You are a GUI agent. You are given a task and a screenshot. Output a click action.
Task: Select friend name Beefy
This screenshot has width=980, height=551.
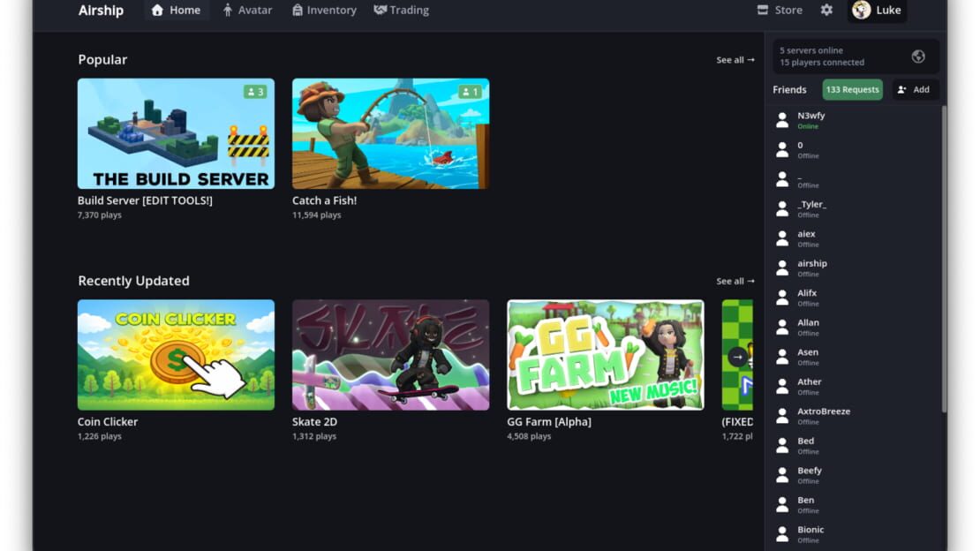click(x=810, y=471)
